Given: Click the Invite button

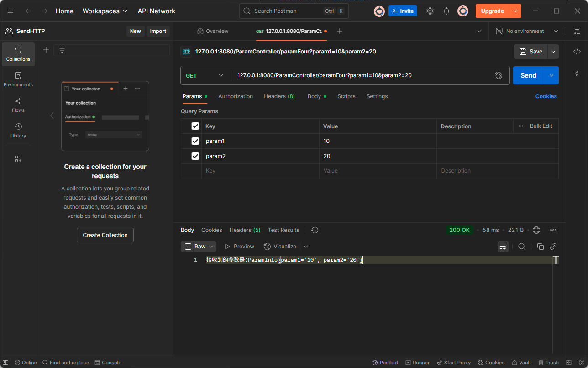Looking at the screenshot, I should point(403,11).
